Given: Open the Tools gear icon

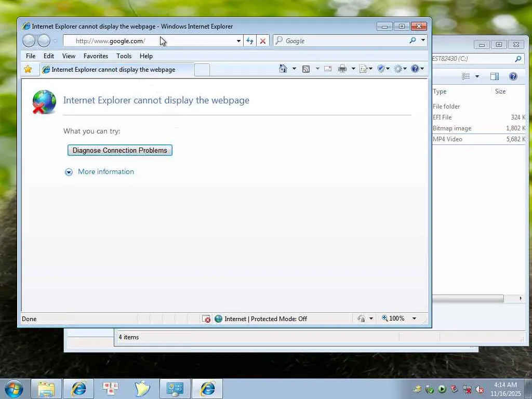Looking at the screenshot, I should click(x=398, y=69).
